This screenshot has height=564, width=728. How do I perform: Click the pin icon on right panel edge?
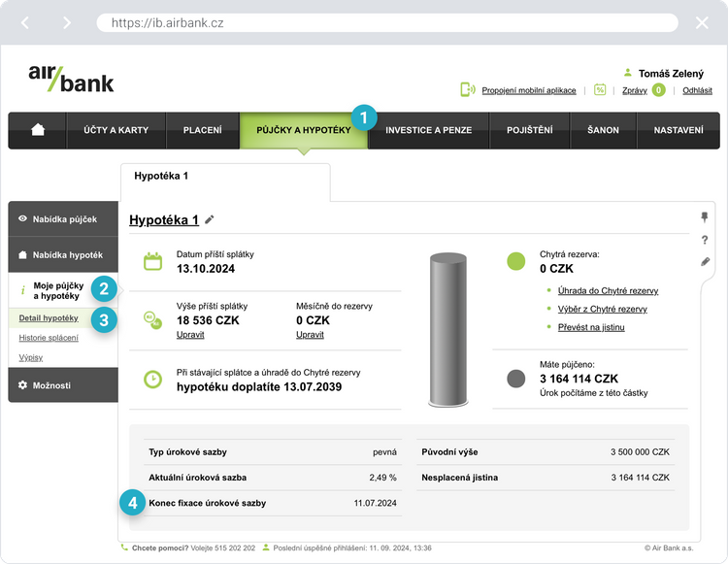click(x=705, y=216)
